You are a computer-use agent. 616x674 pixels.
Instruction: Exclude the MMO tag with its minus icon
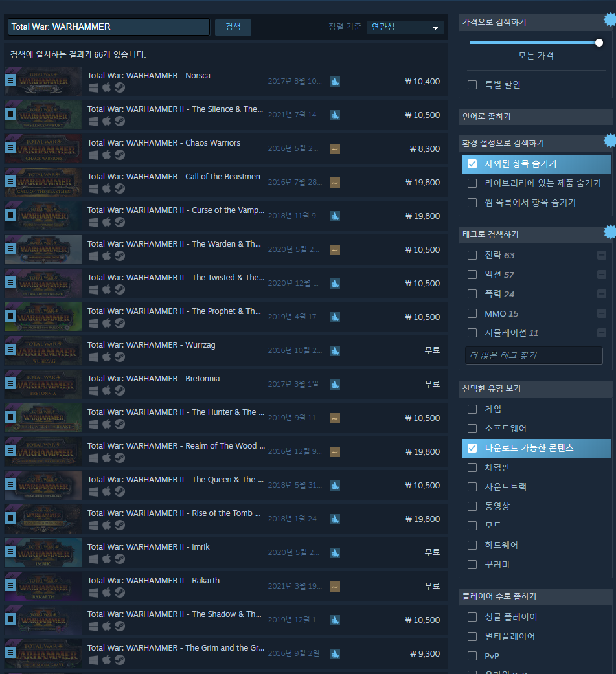602,314
